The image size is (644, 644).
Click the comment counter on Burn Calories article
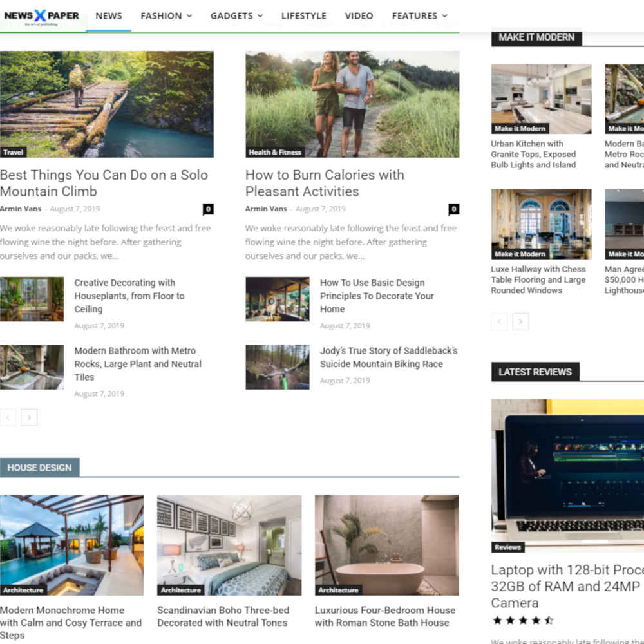point(453,209)
